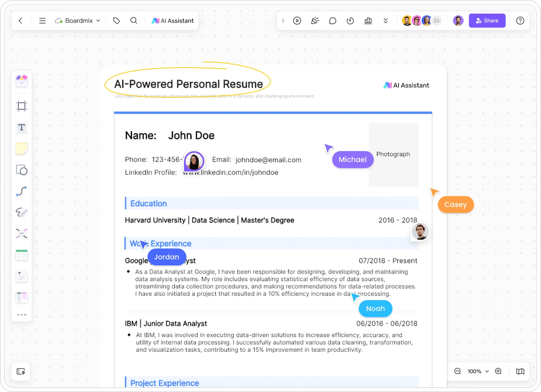Insert a document from the sidebar
Image resolution: width=541 pixels, height=392 pixels.
pos(21,276)
